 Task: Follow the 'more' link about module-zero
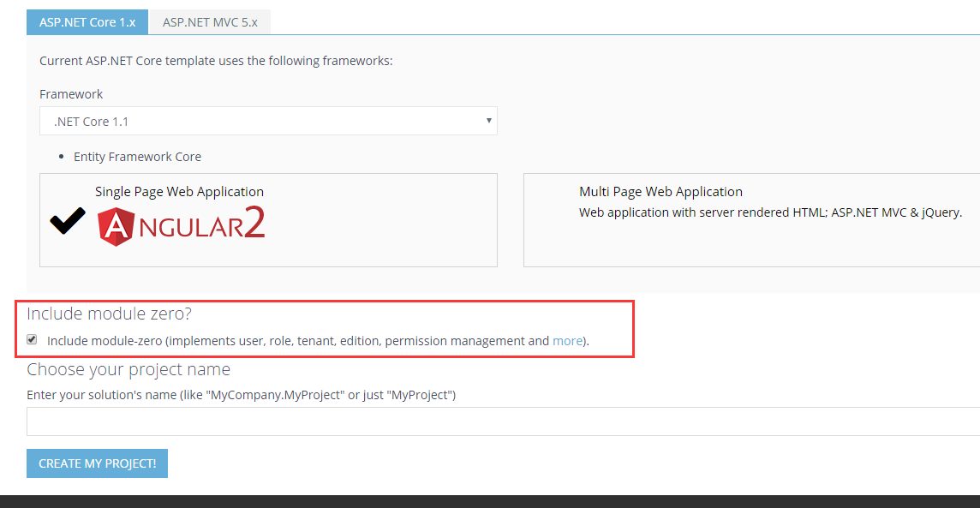pos(567,341)
